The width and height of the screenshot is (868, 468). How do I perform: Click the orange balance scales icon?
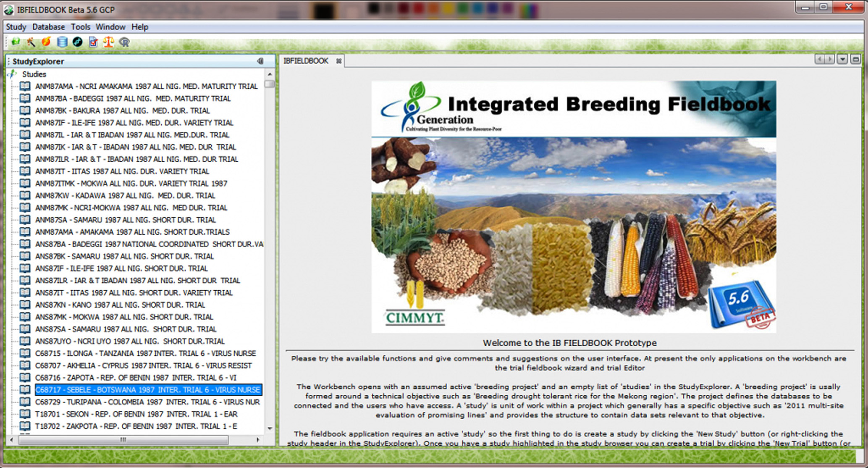(109, 42)
